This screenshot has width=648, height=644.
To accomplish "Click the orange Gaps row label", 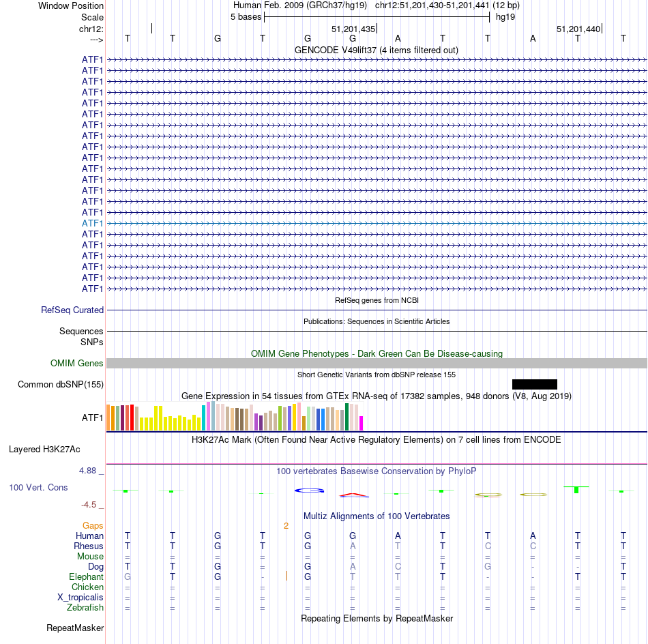I will pos(93,526).
